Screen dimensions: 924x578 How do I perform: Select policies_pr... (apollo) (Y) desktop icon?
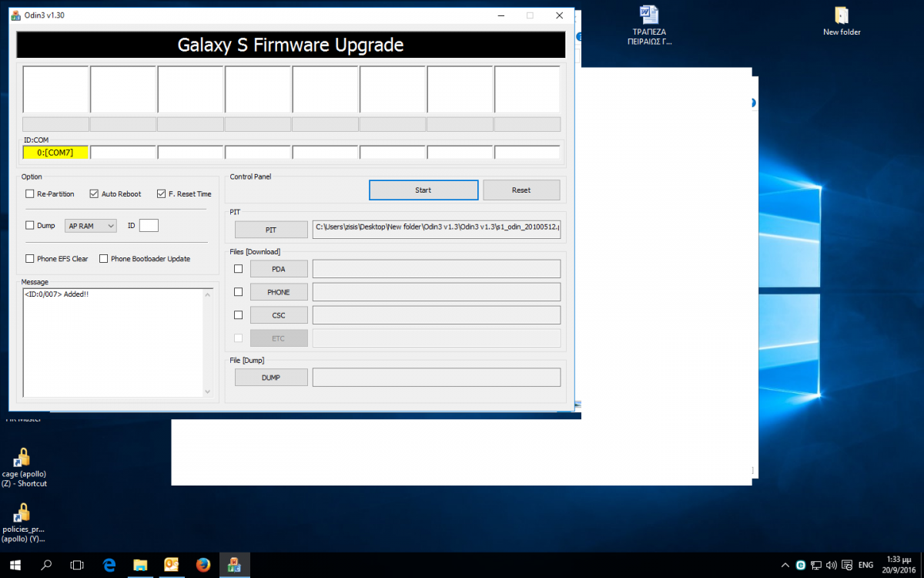pyautogui.click(x=23, y=523)
